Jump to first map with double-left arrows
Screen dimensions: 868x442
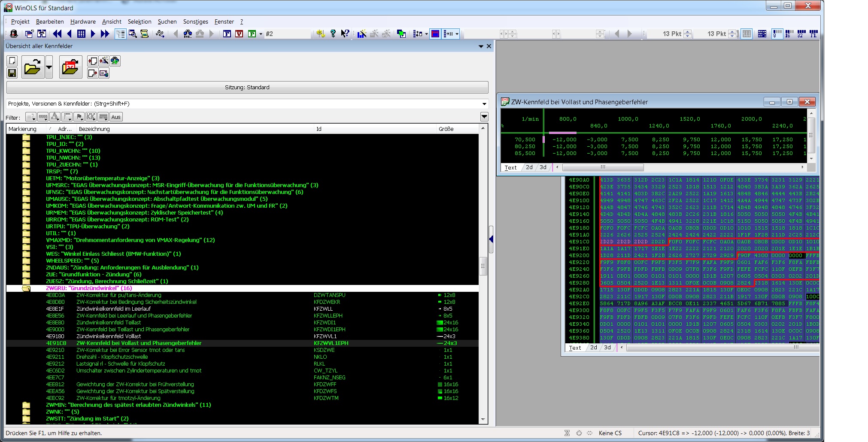(x=57, y=33)
